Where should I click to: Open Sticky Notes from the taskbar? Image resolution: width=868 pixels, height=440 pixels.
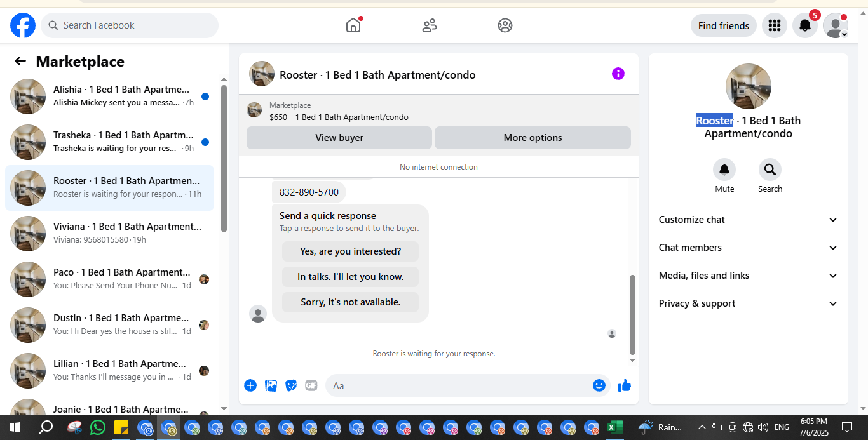pyautogui.click(x=121, y=427)
